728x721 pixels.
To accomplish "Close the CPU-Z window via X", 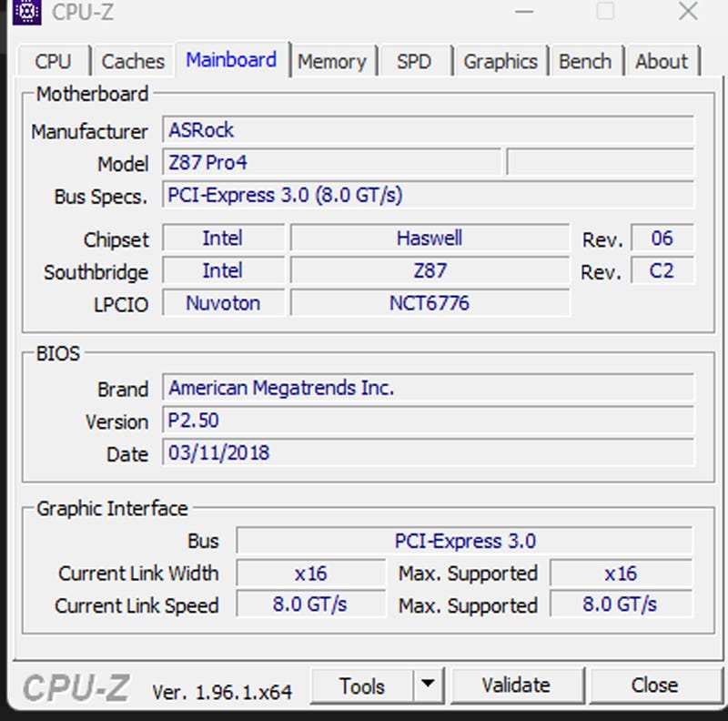I will [x=688, y=11].
